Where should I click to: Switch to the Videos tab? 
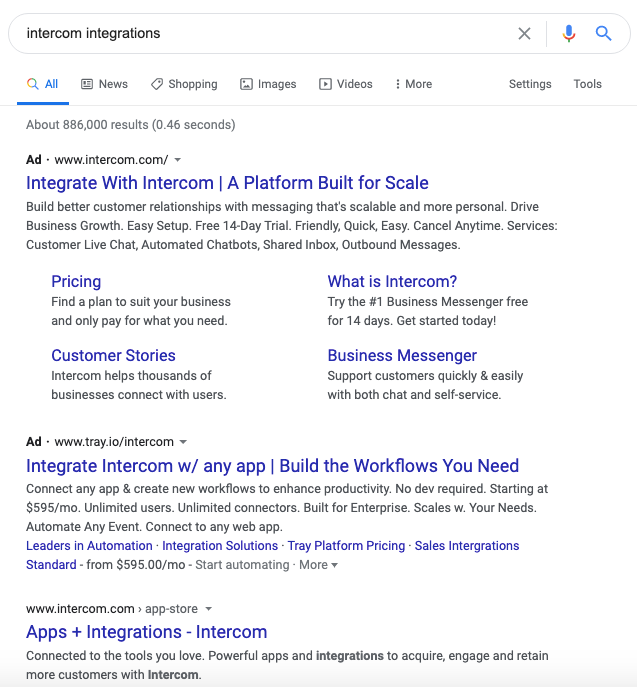tap(346, 84)
